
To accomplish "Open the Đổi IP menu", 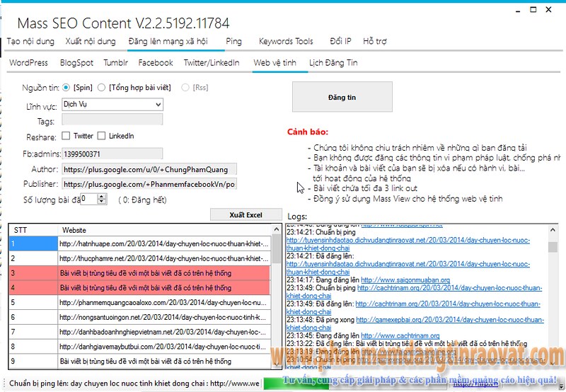I will 340,42.
